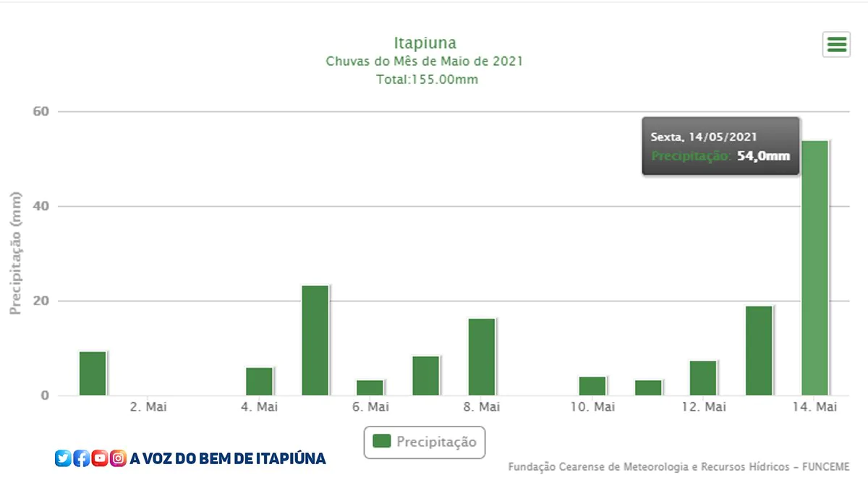
Task: Open the chart context hamburger menu
Action: click(x=836, y=45)
